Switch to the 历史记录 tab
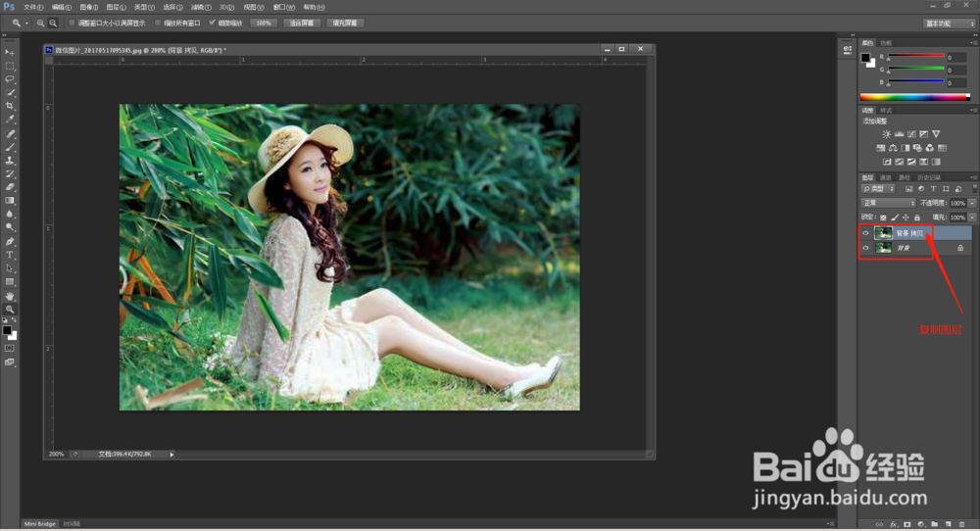 pyautogui.click(x=929, y=178)
